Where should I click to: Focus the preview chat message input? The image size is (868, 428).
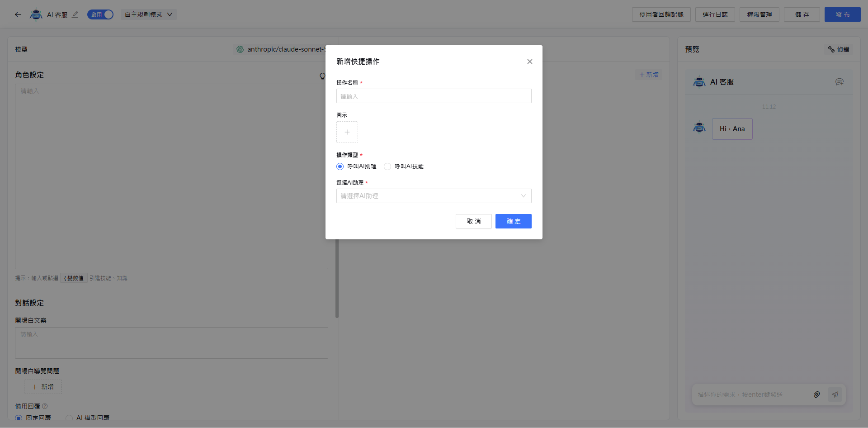pyautogui.click(x=750, y=395)
